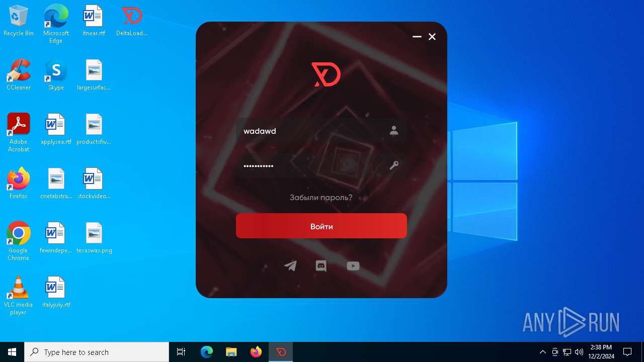Open Task View from the taskbar
Screen dimensions: 644x362
point(181,352)
